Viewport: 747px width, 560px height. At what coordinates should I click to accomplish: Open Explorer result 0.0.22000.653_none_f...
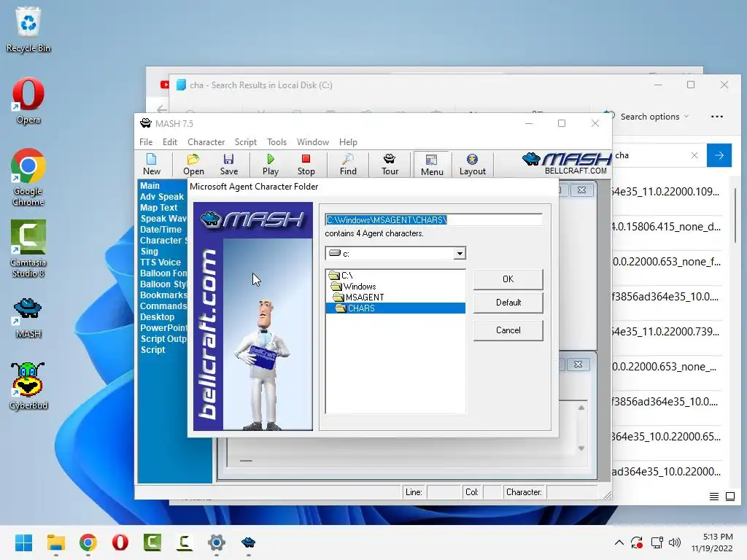tap(667, 262)
